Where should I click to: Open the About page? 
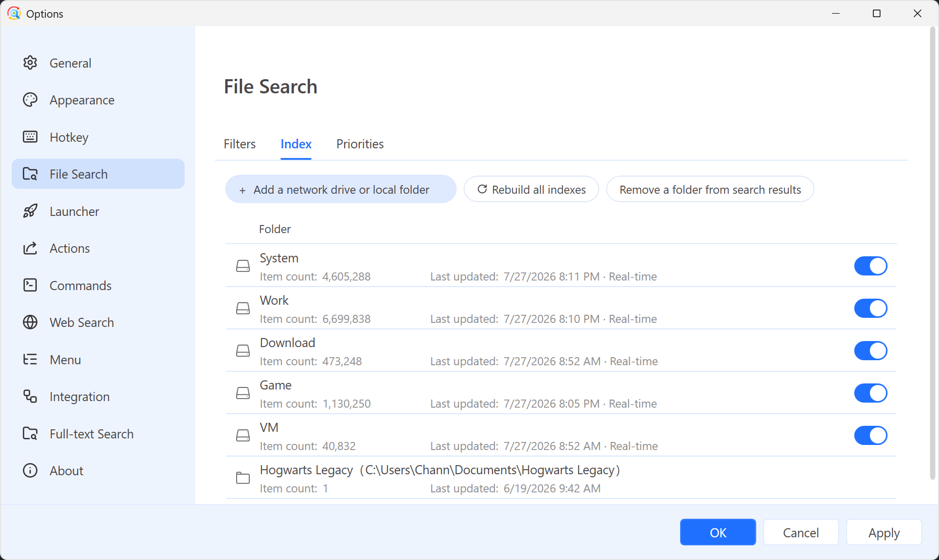point(98,471)
